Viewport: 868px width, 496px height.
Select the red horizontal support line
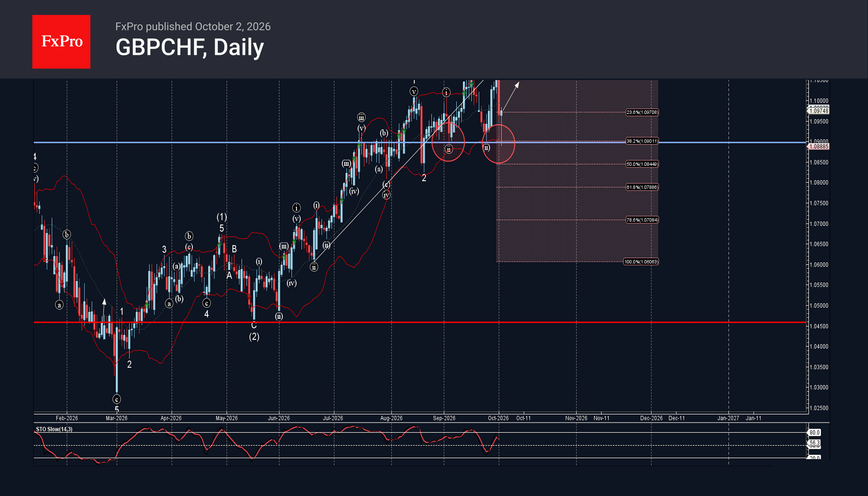pyautogui.click(x=420, y=322)
